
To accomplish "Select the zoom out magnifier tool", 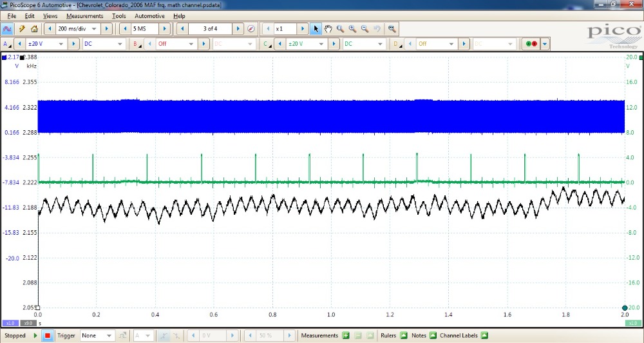I will click(x=365, y=29).
